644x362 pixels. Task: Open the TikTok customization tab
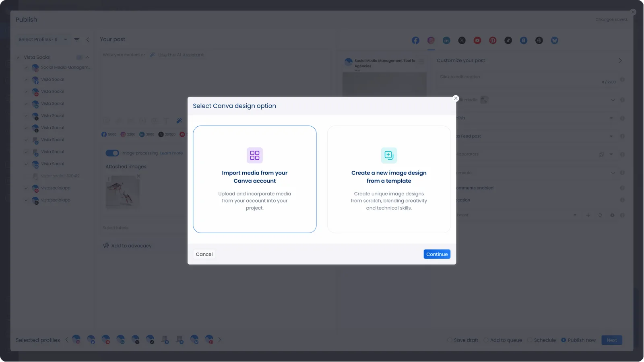pyautogui.click(x=508, y=40)
